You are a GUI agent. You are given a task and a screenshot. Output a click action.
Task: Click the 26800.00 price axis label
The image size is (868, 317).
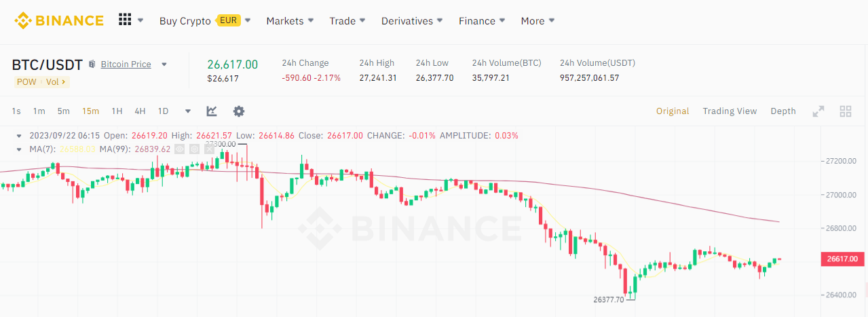pos(842,228)
